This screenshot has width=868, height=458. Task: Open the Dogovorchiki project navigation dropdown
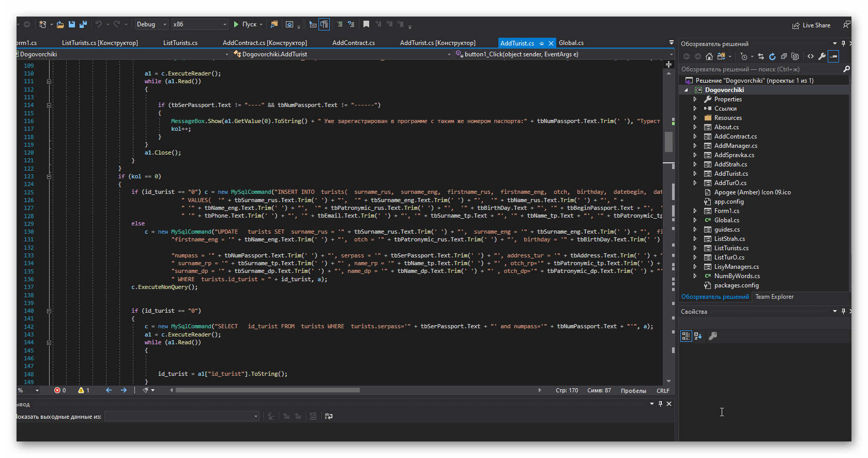pyautogui.click(x=123, y=54)
